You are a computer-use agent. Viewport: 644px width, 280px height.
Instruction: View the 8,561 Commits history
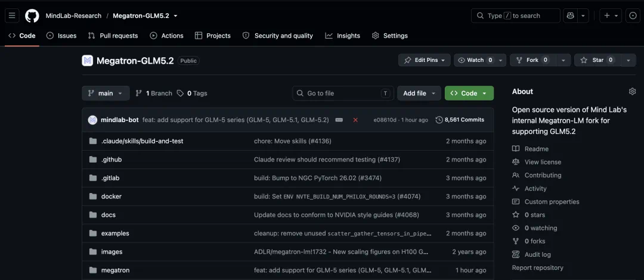click(x=460, y=120)
